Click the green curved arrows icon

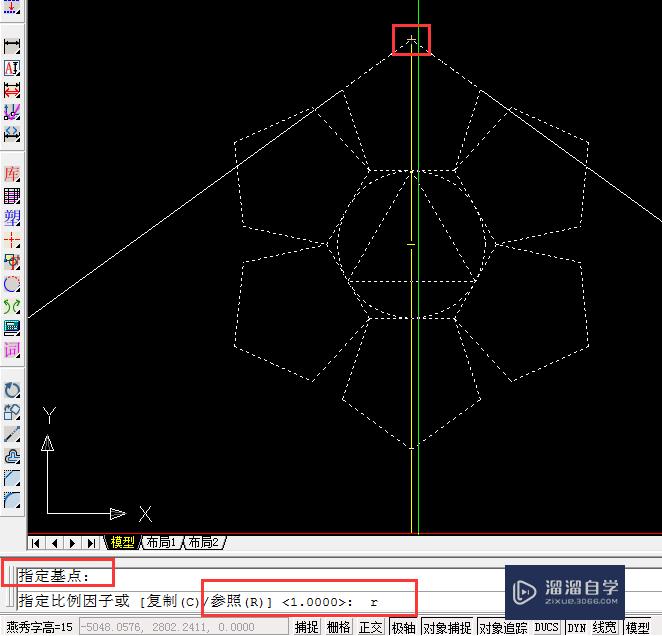click(12, 306)
